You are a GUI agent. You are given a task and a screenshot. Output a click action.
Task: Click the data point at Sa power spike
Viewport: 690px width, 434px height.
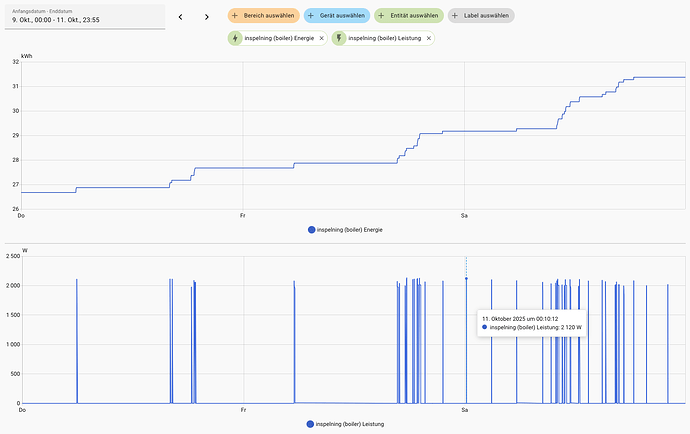(466, 279)
